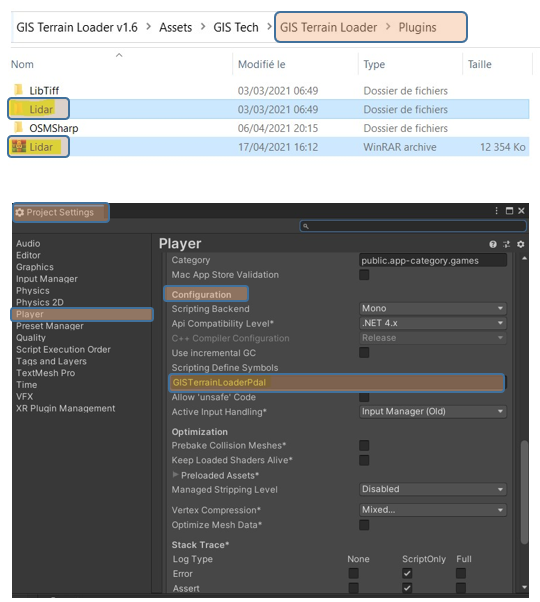This screenshot has height=602, width=540.
Task: Enable Use incremental GC checkbox
Action: 364,352
